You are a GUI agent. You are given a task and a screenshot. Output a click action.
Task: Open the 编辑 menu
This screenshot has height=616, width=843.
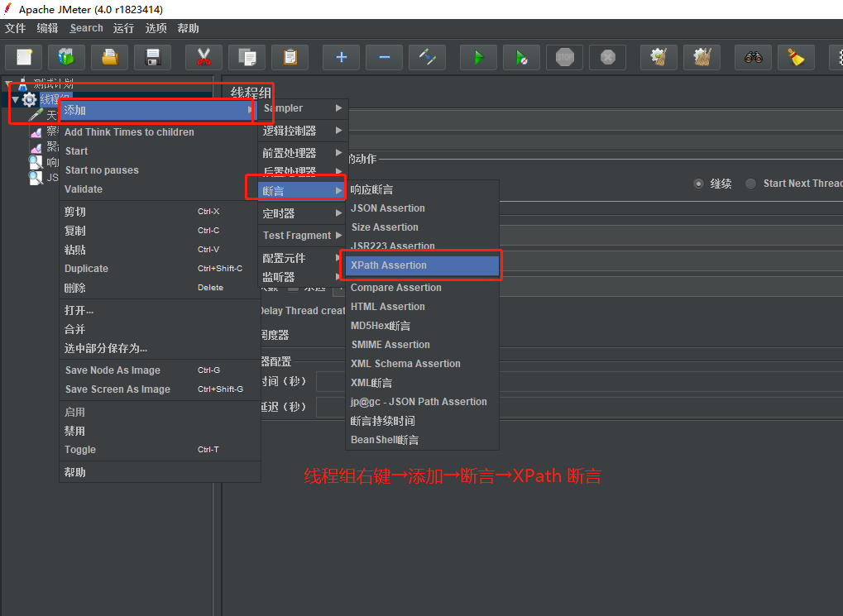pyautogui.click(x=47, y=28)
